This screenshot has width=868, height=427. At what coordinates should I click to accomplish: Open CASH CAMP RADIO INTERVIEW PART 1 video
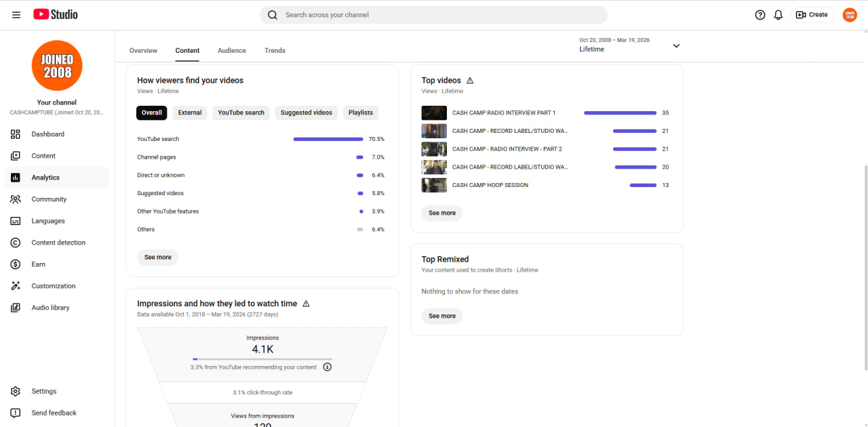pos(504,113)
